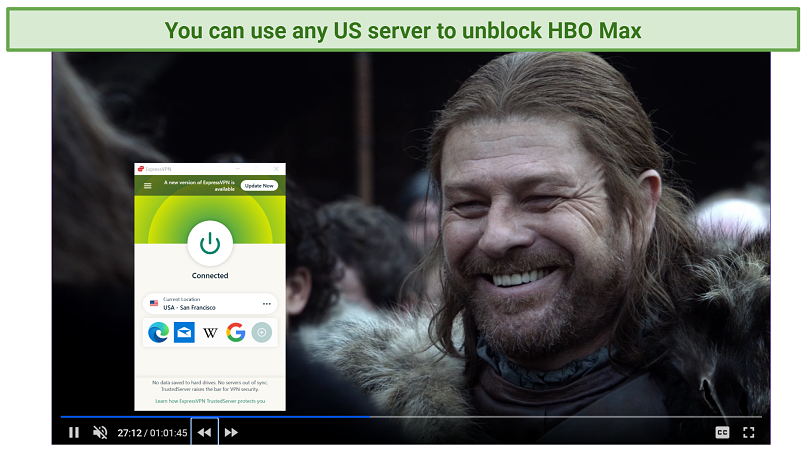Unmute the video player volume
This screenshot has height=453, width=806.
point(100,432)
